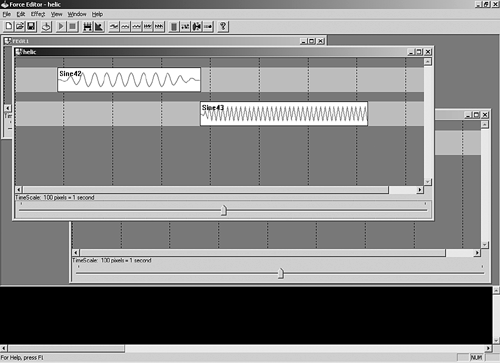The image size is (500, 363).
Task: Click the bottom pane's horizontal scrollbar thumb
Action: click(x=66, y=348)
